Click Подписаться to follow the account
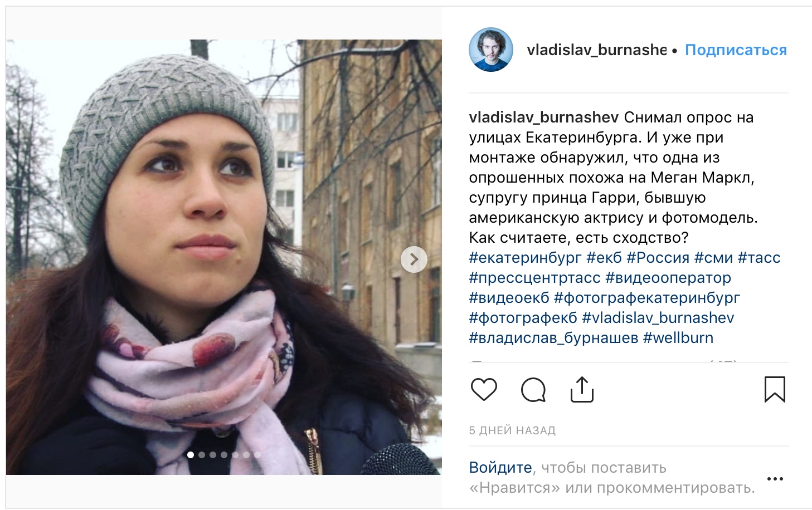Screen dimensions: 812x510 pyautogui.click(x=736, y=50)
